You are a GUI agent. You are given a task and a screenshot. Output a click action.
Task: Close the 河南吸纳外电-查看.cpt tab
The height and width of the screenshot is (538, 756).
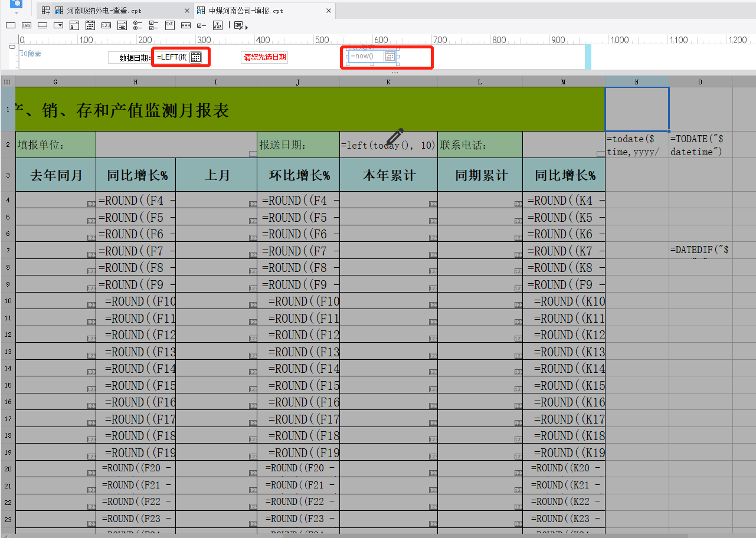[x=187, y=11]
